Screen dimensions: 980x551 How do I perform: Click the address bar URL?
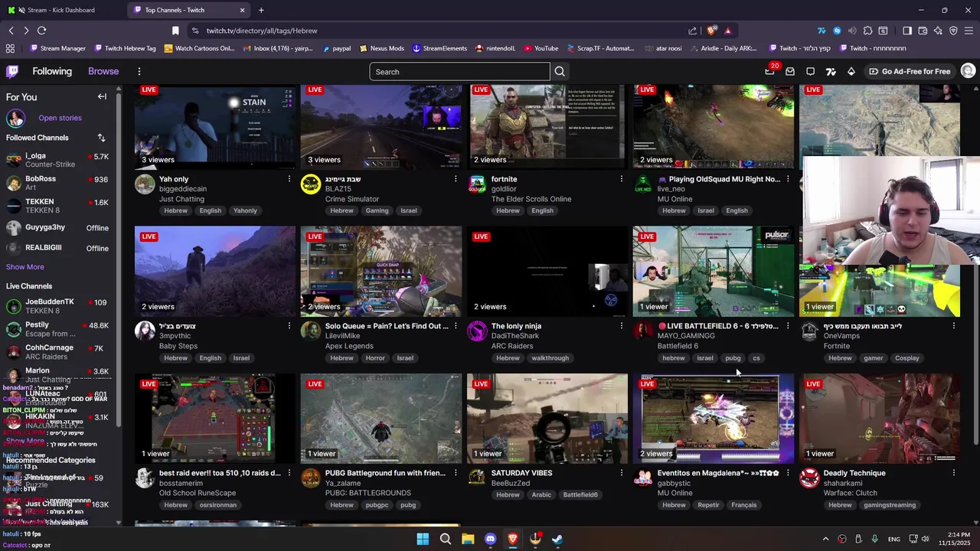tap(262, 31)
